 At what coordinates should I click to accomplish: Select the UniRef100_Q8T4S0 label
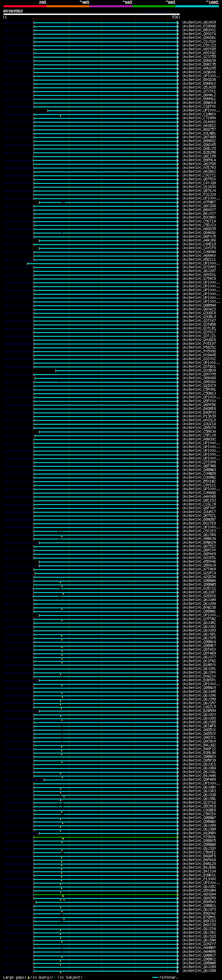click(199, 649)
